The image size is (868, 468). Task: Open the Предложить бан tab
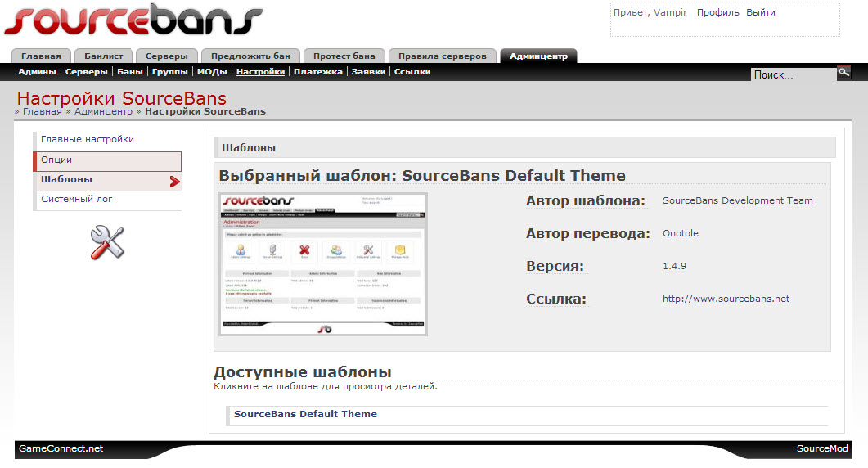point(250,56)
